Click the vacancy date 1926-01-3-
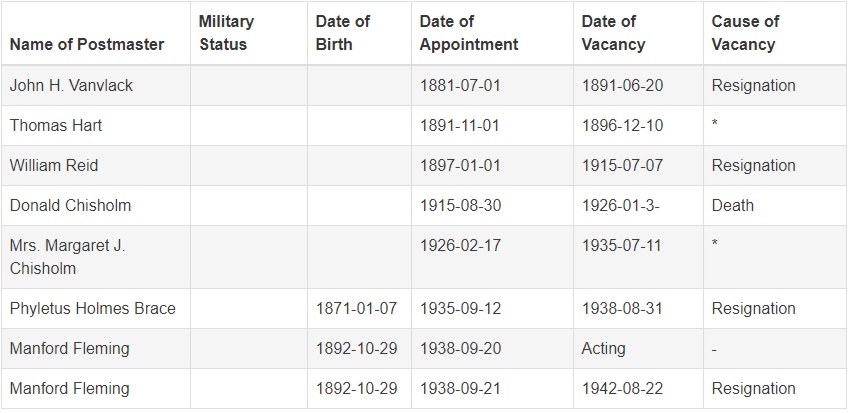851x413 pixels. 621,206
